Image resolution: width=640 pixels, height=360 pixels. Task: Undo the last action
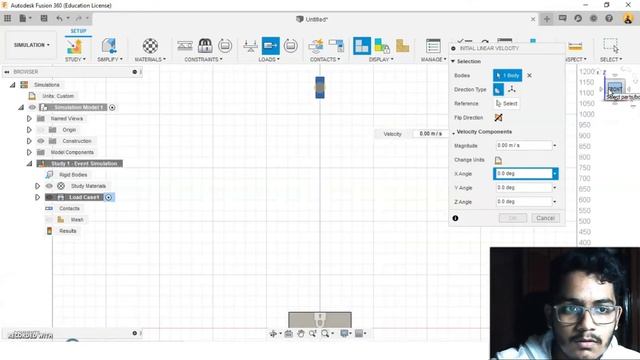(60, 18)
